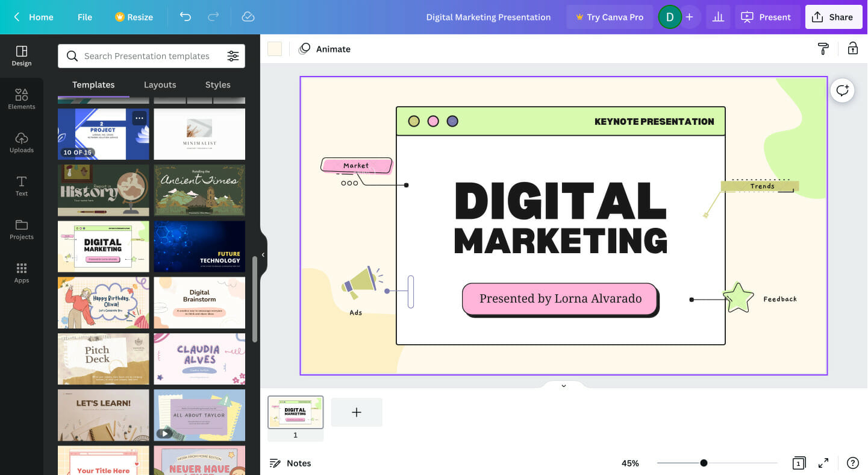Enter fullscreen with the diagonal arrows icon
The height and width of the screenshot is (475, 868).
pyautogui.click(x=823, y=463)
